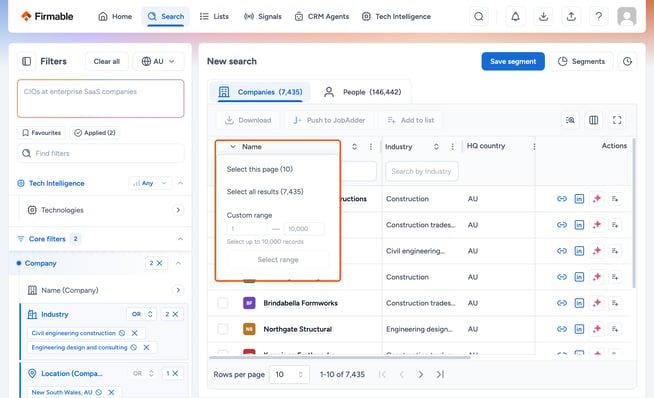Viewport: 654px width, 398px height.
Task: Open LinkedIn for Brindabella Formworks
Action: pos(579,303)
